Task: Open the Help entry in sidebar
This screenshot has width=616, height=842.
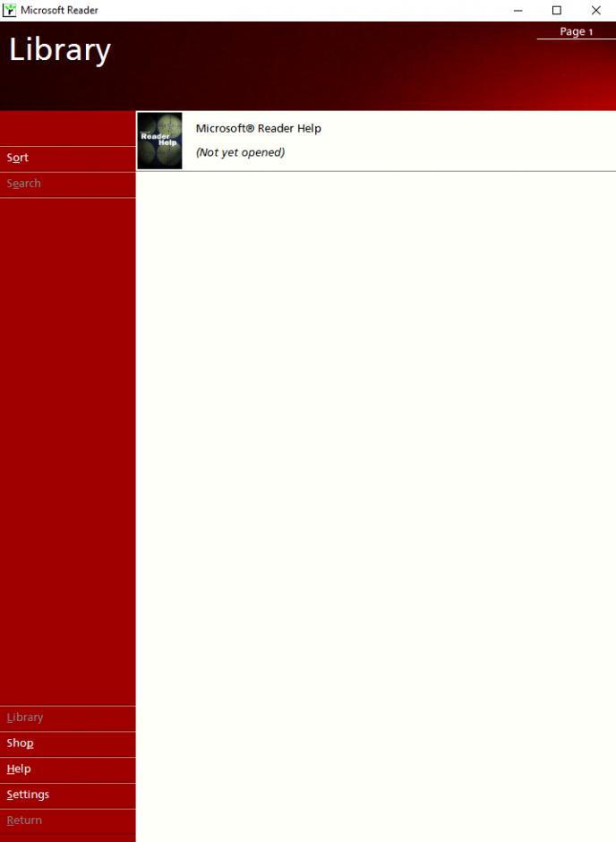Action: [x=19, y=769]
